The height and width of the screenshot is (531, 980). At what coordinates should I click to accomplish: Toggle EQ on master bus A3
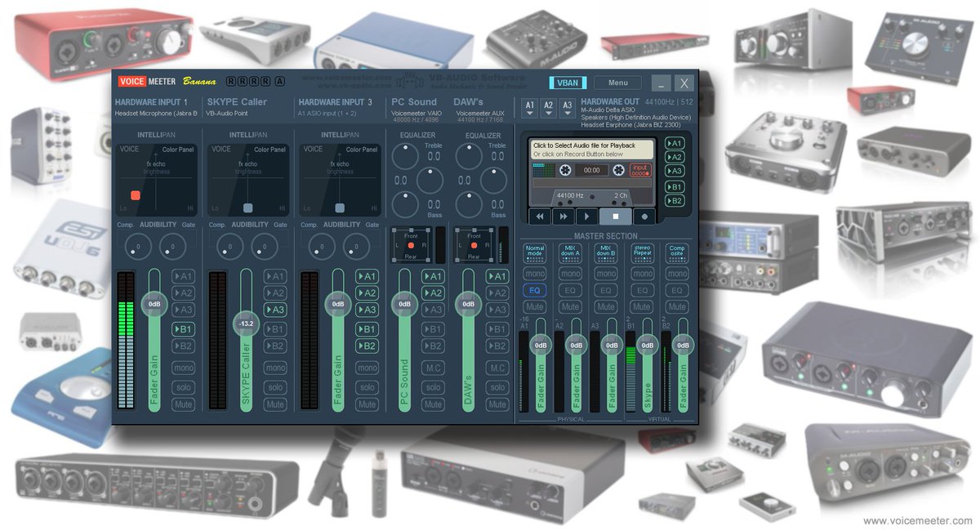[x=605, y=290]
